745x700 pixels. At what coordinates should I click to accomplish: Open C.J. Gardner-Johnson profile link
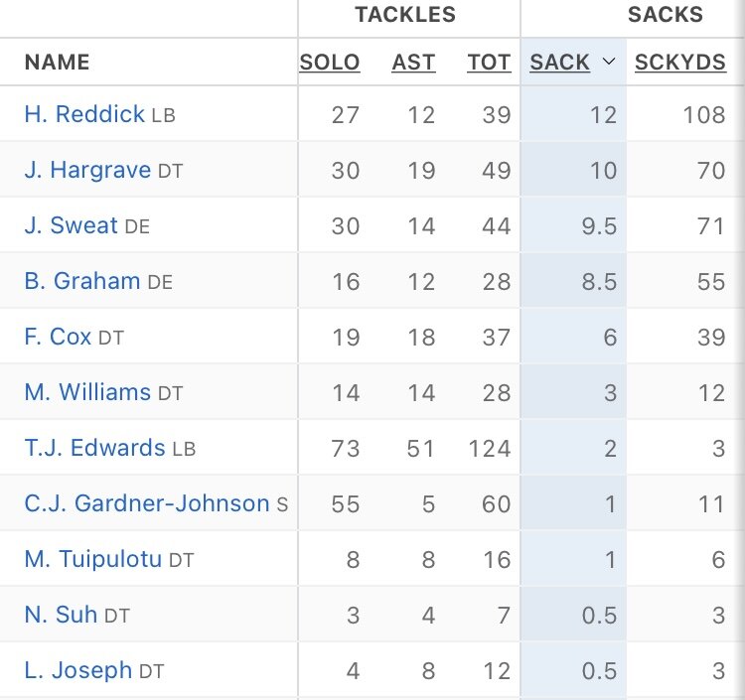[x=146, y=503]
